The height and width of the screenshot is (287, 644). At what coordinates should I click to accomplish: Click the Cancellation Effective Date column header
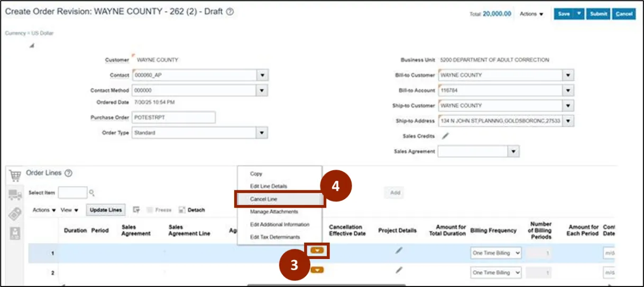point(347,230)
